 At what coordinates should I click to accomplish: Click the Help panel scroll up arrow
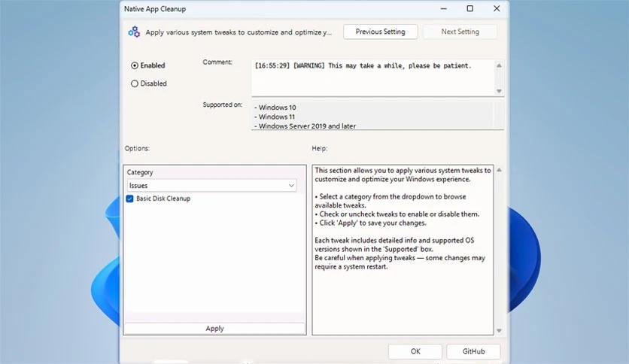click(x=499, y=170)
